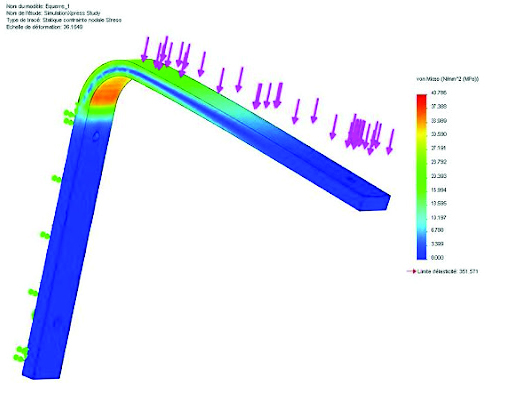The width and height of the screenshot is (510, 396).
Task: Click the model name text line
Action: point(38,6)
